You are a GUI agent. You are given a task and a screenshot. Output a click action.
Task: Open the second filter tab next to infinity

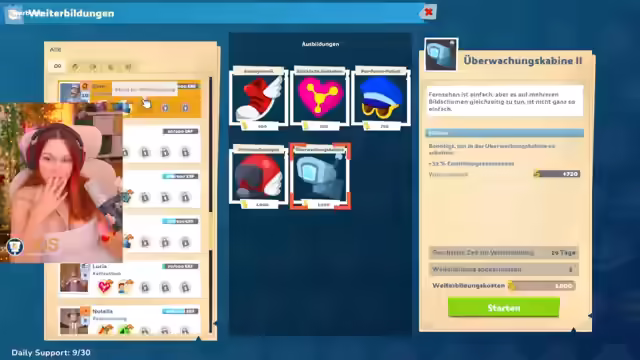tap(75, 67)
